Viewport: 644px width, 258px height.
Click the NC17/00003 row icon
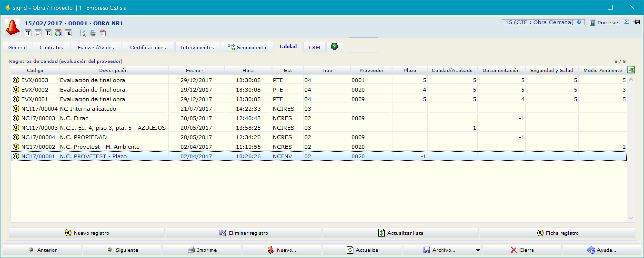[16, 118]
